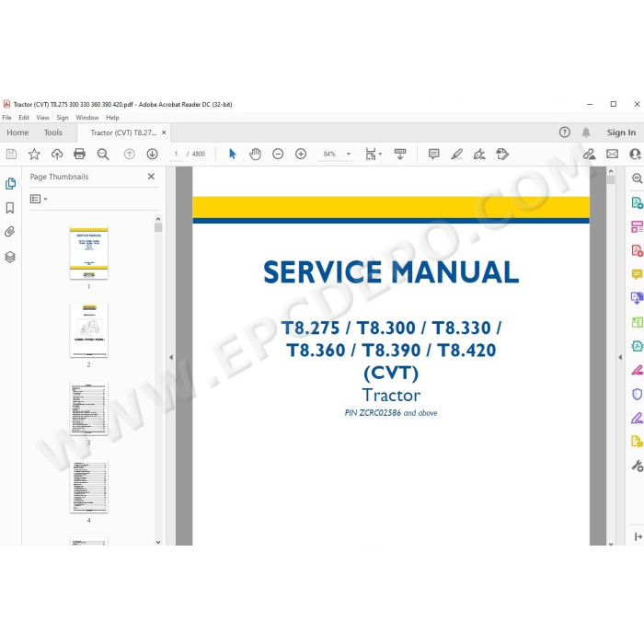644x644 pixels.
Task: Click the stamp tool icon
Action: pyautogui.click(x=502, y=154)
